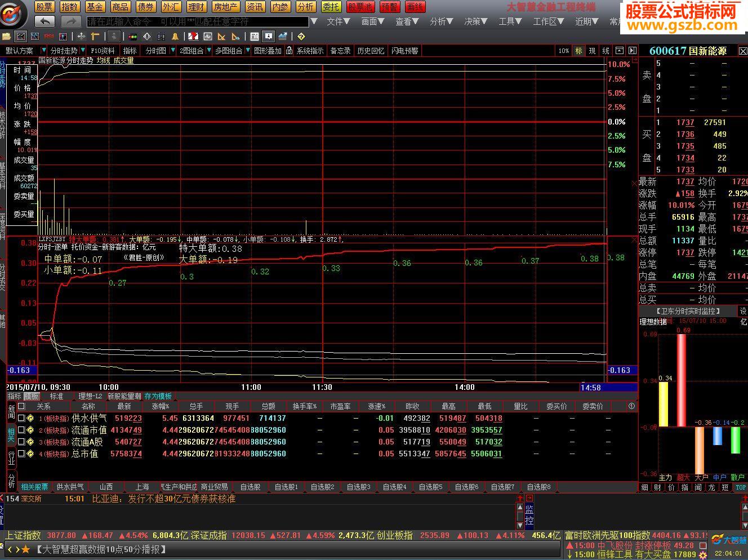748x560 pixels.
Task: Click the monitor waveform icon in toolbar
Action: pyautogui.click(x=208, y=37)
